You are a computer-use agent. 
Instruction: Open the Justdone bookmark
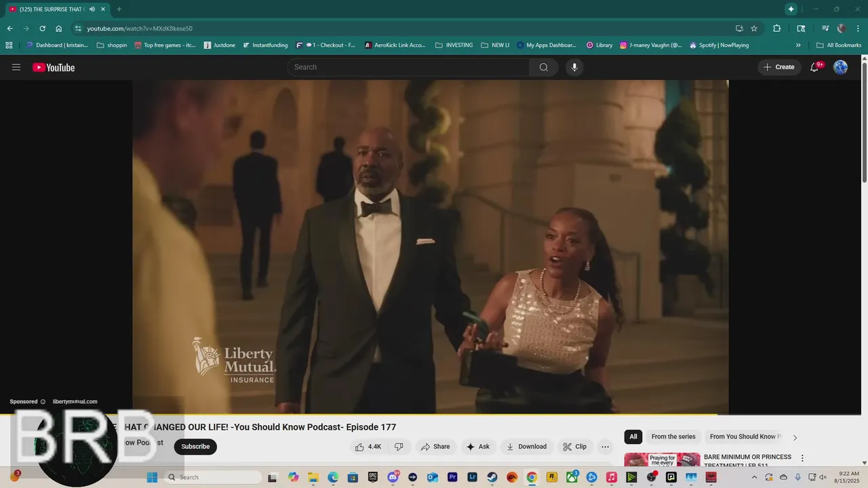tap(219, 45)
